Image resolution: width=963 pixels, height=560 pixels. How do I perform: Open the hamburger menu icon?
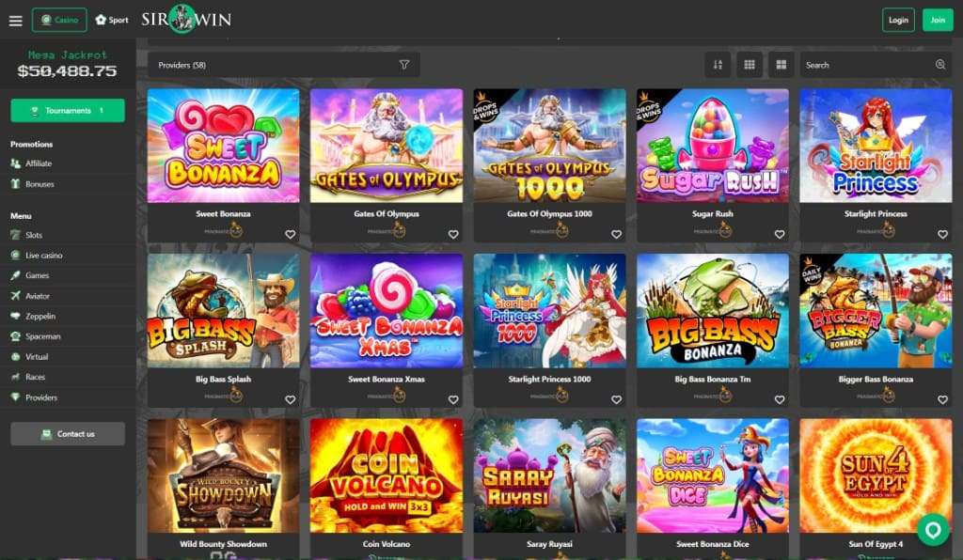[x=15, y=21]
